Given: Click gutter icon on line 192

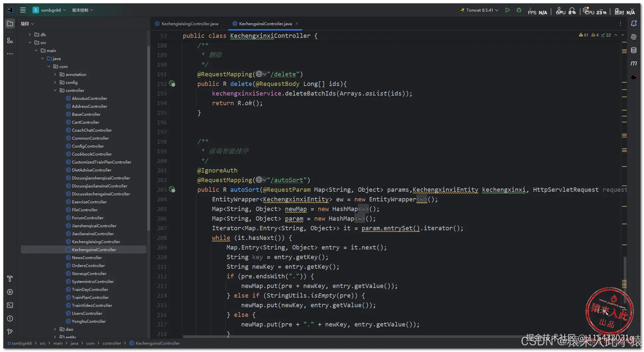Looking at the screenshot, I should click(x=172, y=84).
